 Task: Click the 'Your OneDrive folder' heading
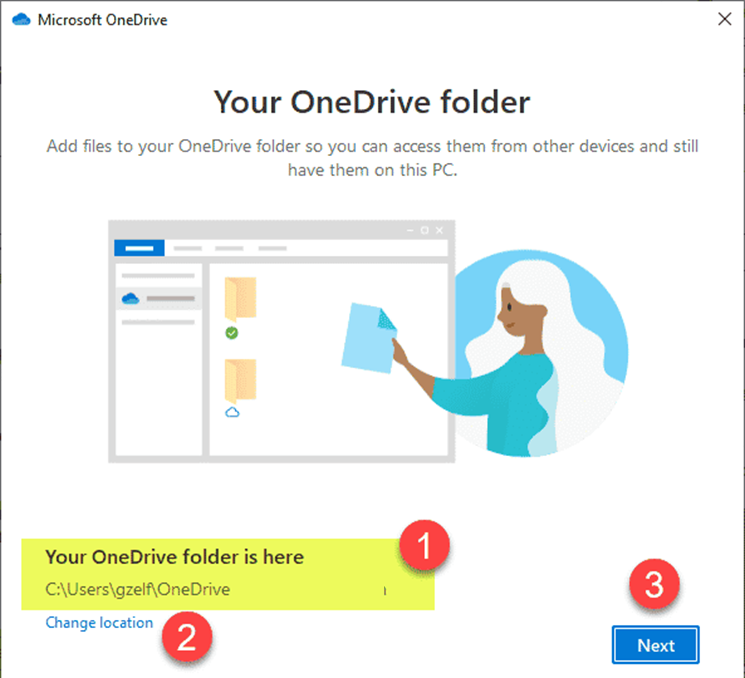pos(372,102)
